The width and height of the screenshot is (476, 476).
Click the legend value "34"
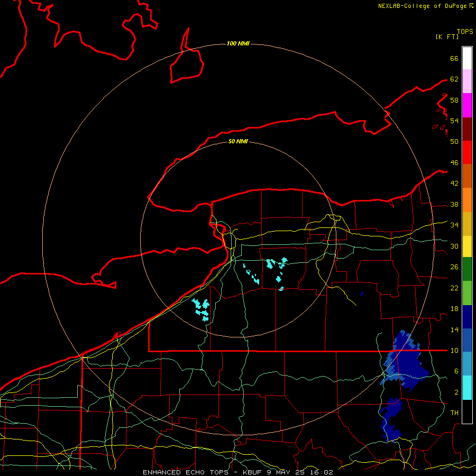coord(454,225)
